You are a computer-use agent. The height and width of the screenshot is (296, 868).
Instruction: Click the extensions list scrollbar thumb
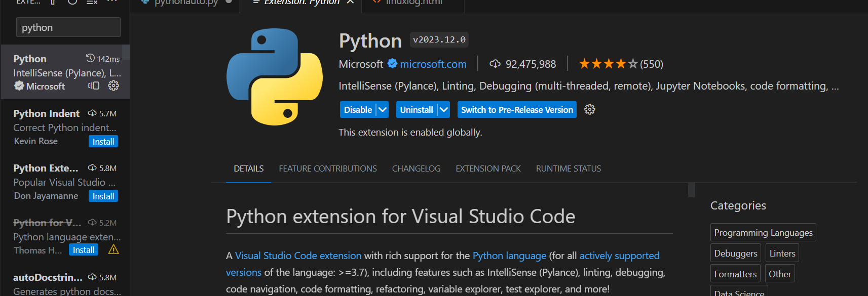click(x=126, y=52)
